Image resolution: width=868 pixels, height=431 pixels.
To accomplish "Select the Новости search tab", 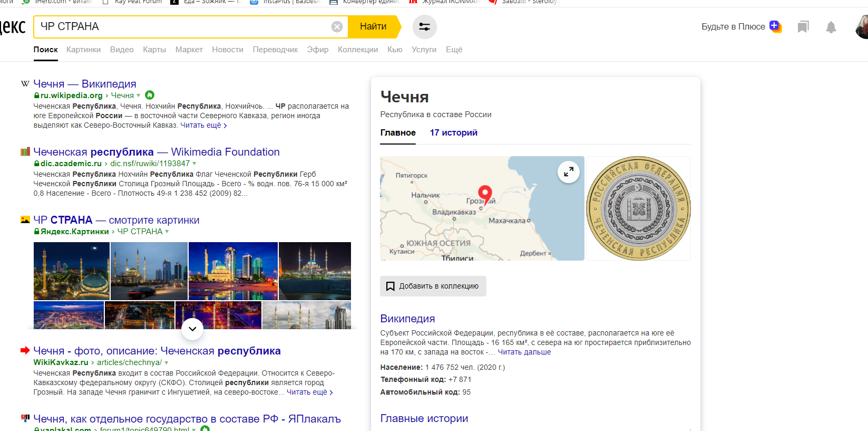I will coord(227,50).
